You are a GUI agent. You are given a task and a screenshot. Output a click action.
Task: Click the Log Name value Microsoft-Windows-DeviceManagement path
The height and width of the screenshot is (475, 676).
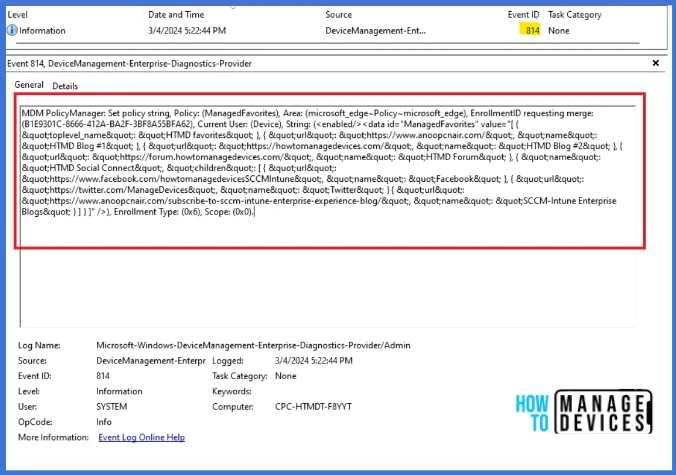253,345
